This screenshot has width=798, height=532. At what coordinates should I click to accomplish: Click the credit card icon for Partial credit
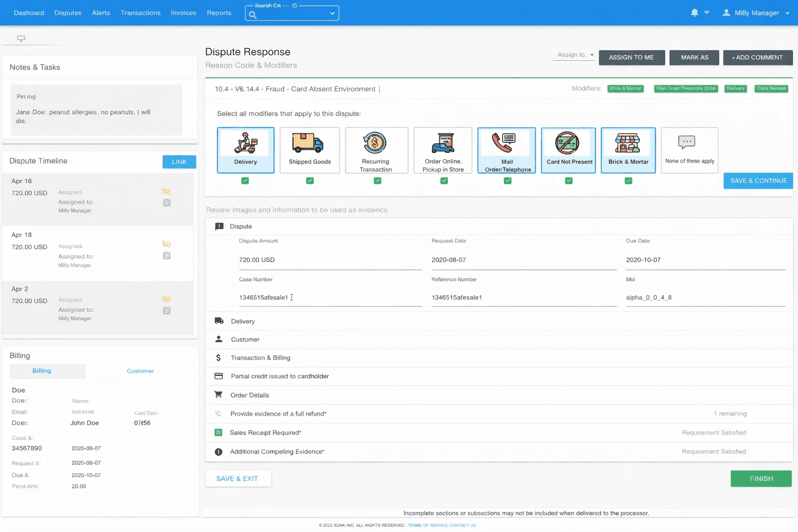219,376
